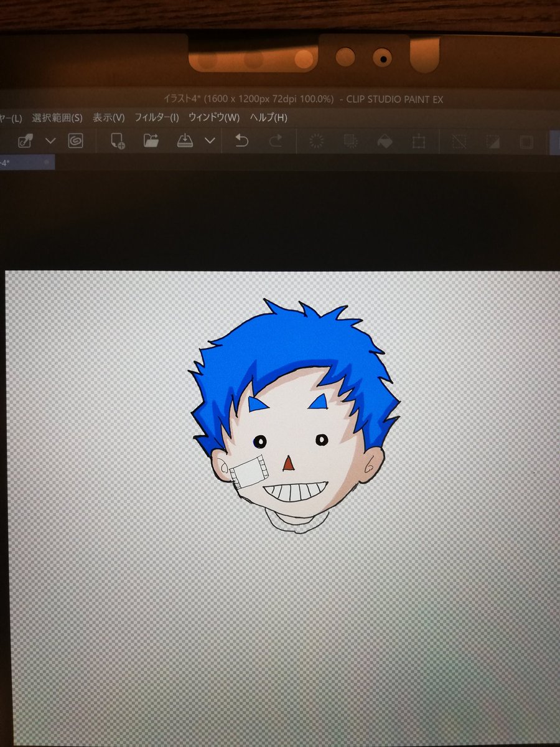560x747 pixels.
Task: Select the イラスト4* canvas tab
Action: click(27, 162)
